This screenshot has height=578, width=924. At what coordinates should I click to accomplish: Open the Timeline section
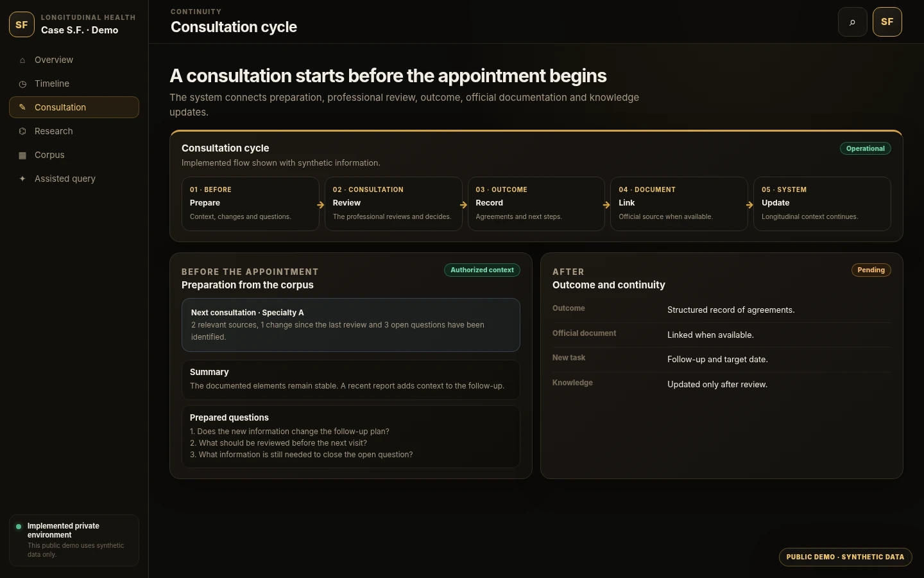(74, 83)
